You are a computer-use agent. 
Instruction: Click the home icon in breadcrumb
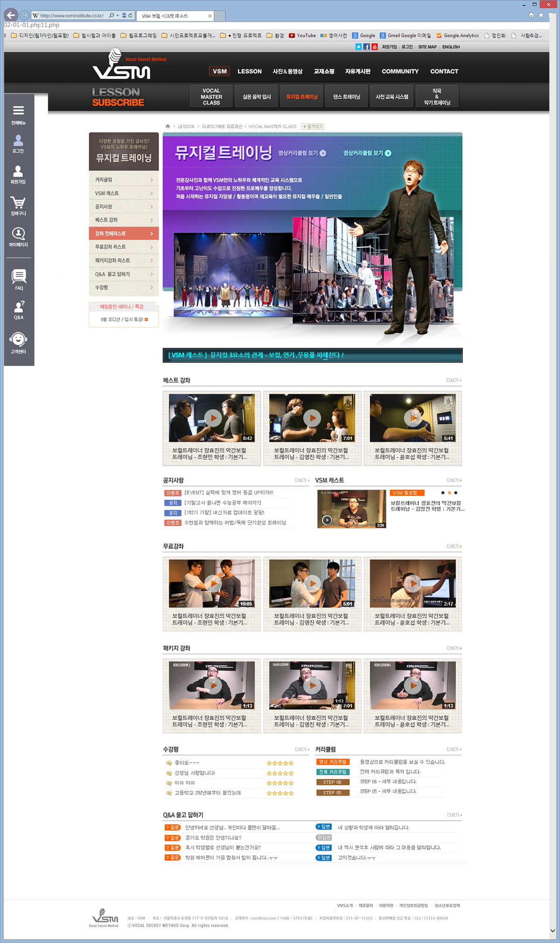pyautogui.click(x=168, y=127)
